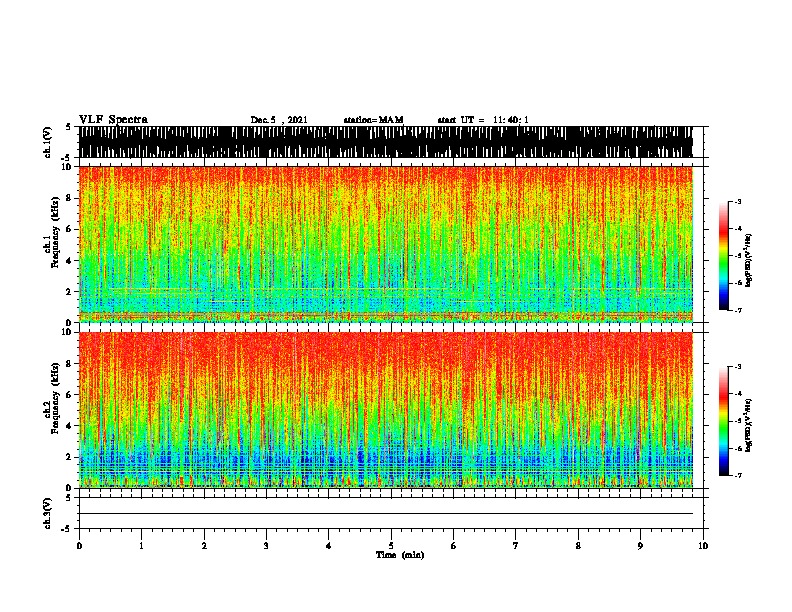Click the "VLF Spectra" plot title
This screenshot has width=792, height=612.
tap(113, 120)
